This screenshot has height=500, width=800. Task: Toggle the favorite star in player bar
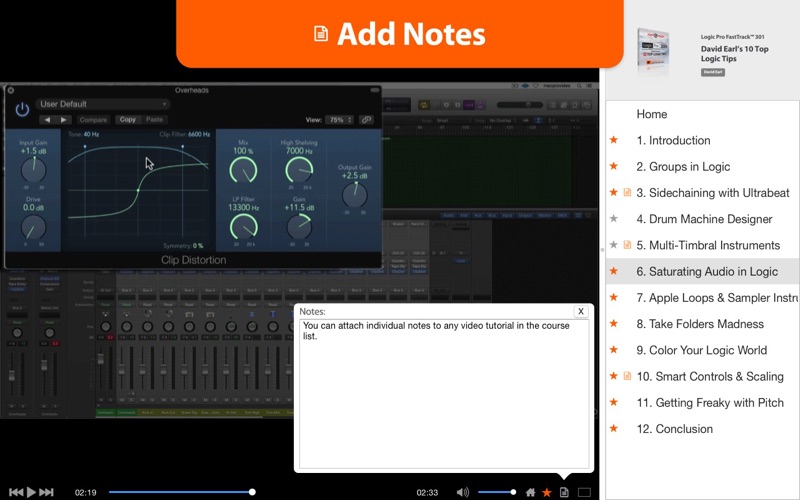(546, 492)
